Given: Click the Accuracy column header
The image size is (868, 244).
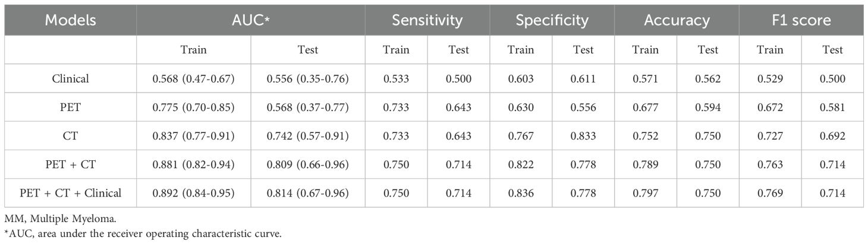Looking at the screenshot, I should 677,21.
